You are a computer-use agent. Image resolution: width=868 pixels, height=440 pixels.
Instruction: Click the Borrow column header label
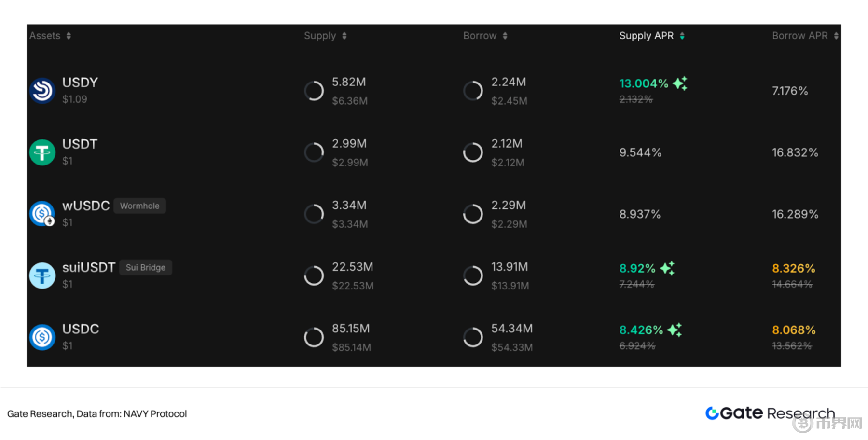[x=480, y=36]
